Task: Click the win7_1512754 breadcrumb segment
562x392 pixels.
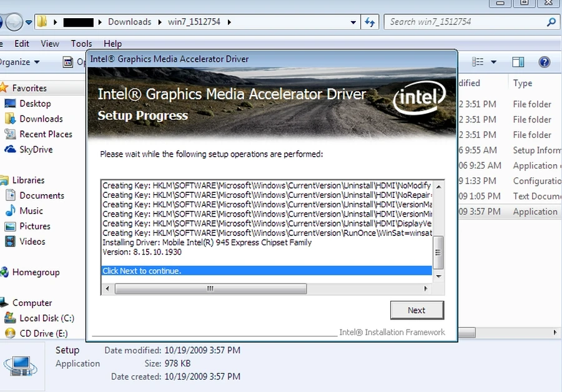Action: tap(194, 22)
